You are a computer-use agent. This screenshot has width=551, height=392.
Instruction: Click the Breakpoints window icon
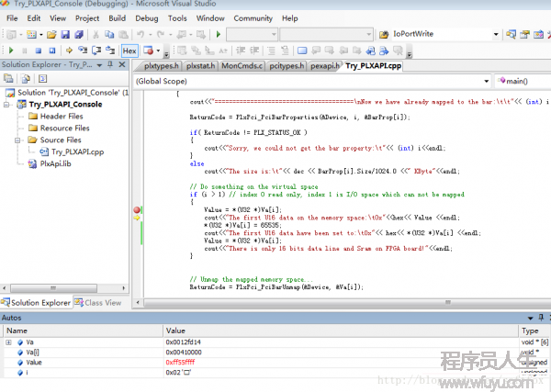point(148,50)
